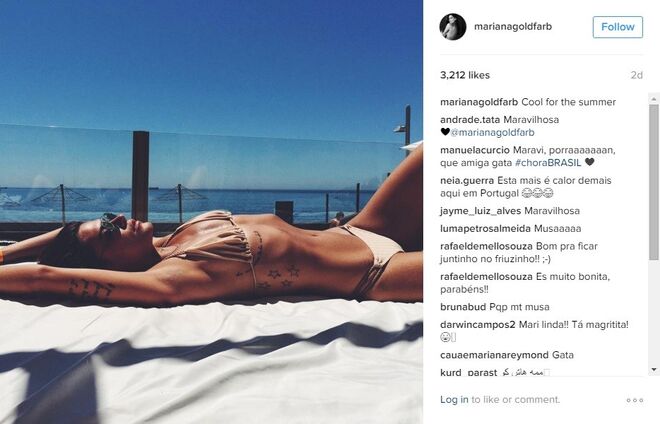Open darwincampos2 commenter profile
This screenshot has width=660, height=424.
pos(478,325)
